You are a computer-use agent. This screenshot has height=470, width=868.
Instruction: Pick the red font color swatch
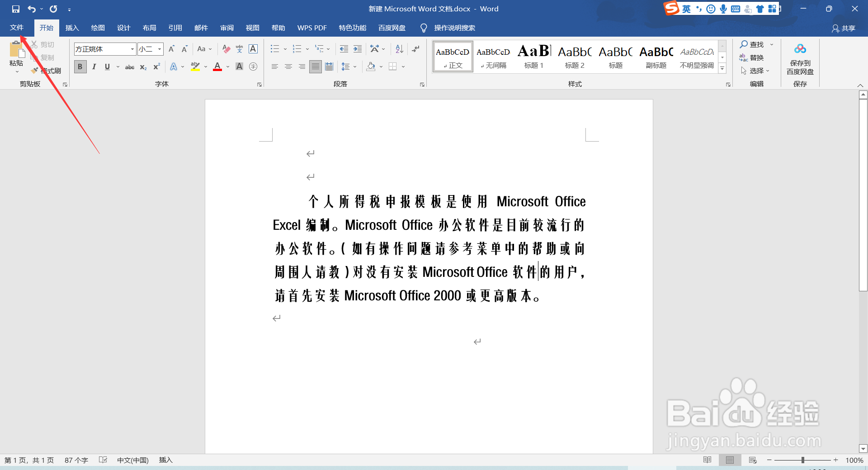point(217,67)
